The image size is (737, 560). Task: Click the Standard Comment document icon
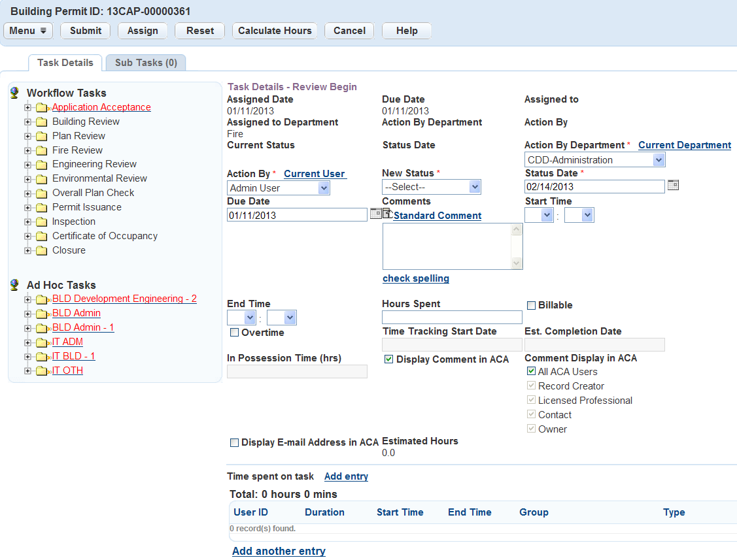click(386, 214)
